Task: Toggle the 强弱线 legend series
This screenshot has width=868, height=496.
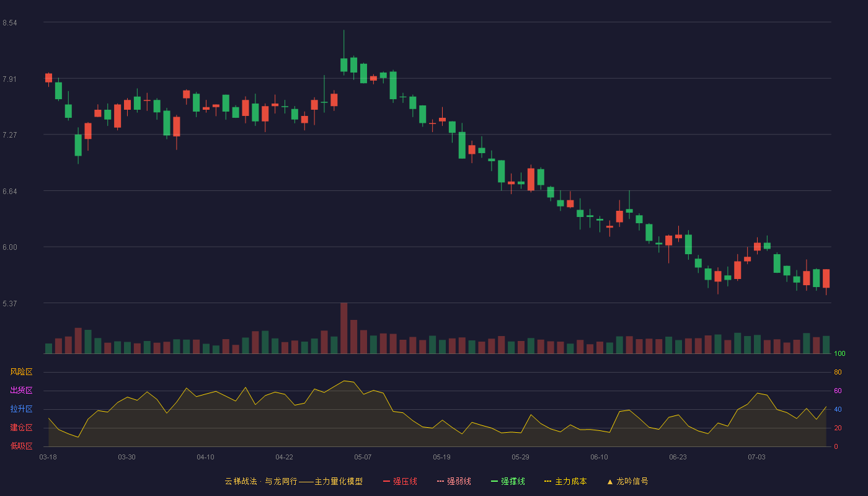Action: click(x=454, y=481)
